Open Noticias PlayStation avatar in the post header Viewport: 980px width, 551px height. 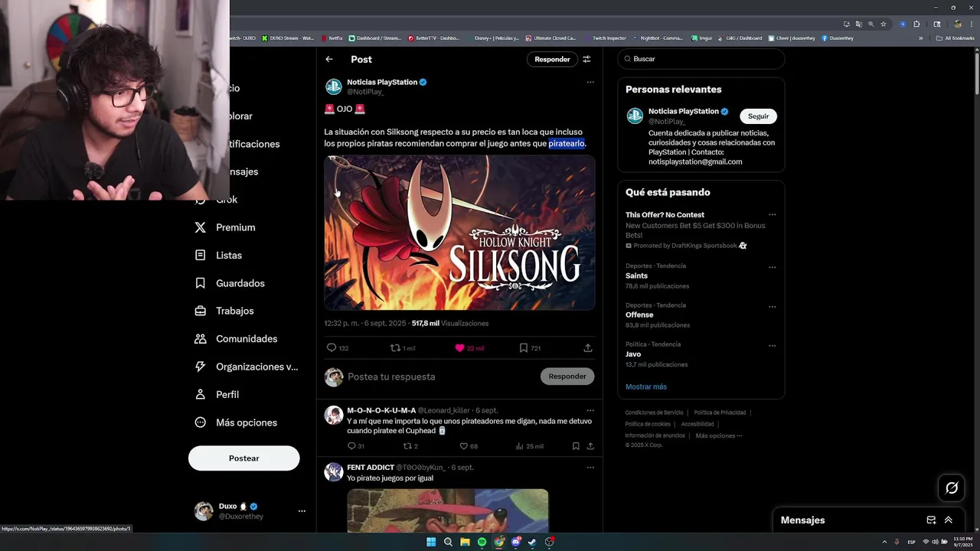[334, 86]
